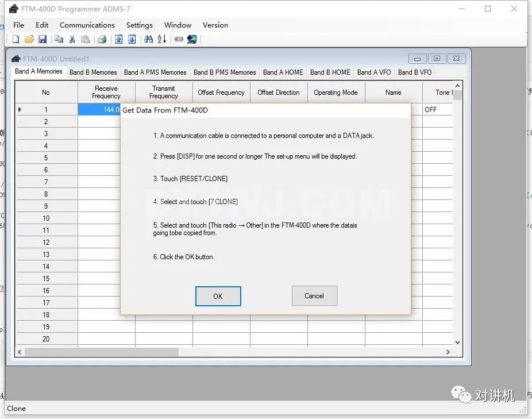Click the Transmit Frequency column header

164,92
